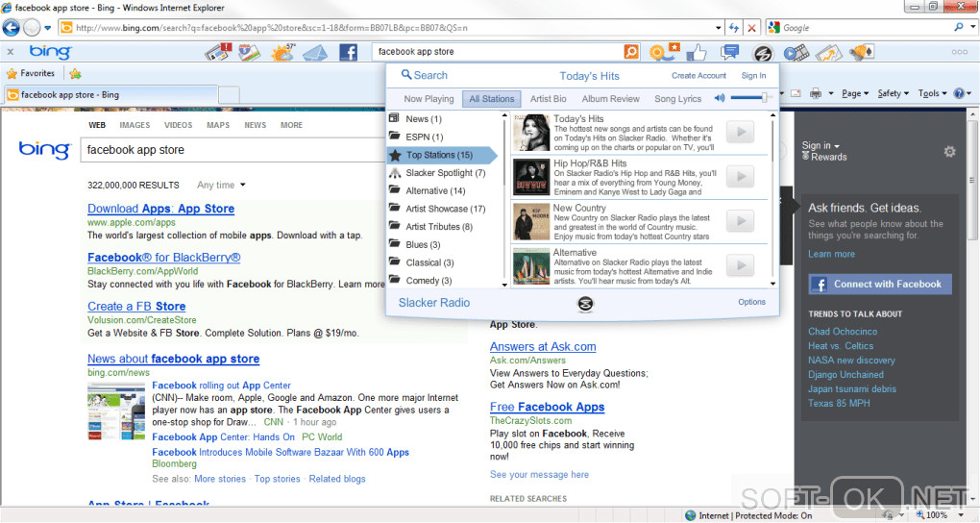The width and height of the screenshot is (980, 523).
Task: Click the Bing page search input field
Action: click(x=232, y=150)
